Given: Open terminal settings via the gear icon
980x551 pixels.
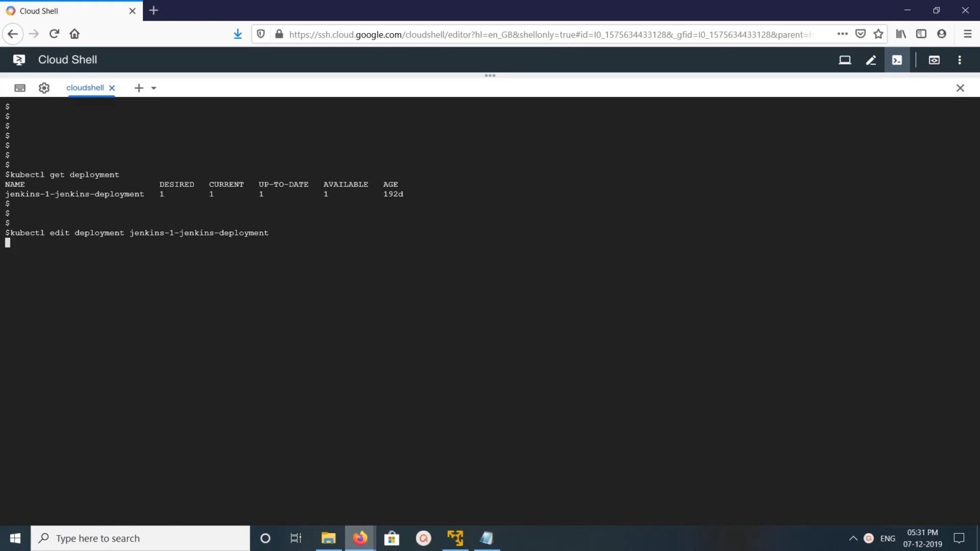Looking at the screenshot, I should [44, 87].
